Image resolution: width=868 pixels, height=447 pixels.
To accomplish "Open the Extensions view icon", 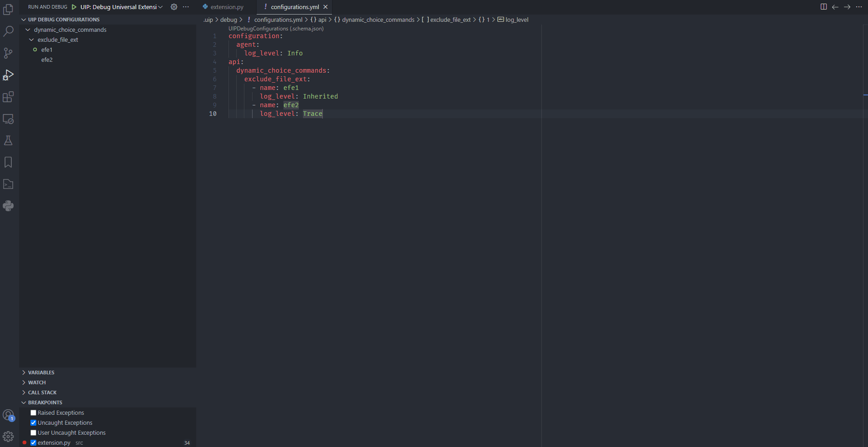I will [x=8, y=97].
